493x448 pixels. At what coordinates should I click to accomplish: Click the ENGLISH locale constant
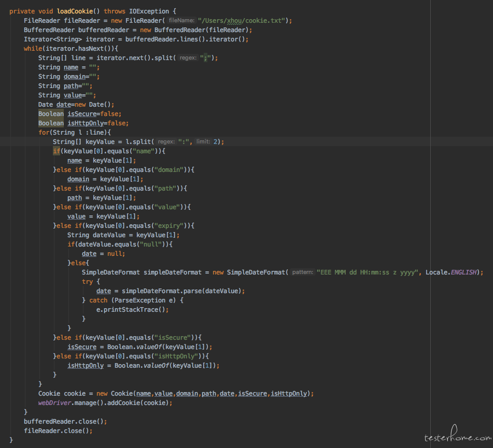464,272
